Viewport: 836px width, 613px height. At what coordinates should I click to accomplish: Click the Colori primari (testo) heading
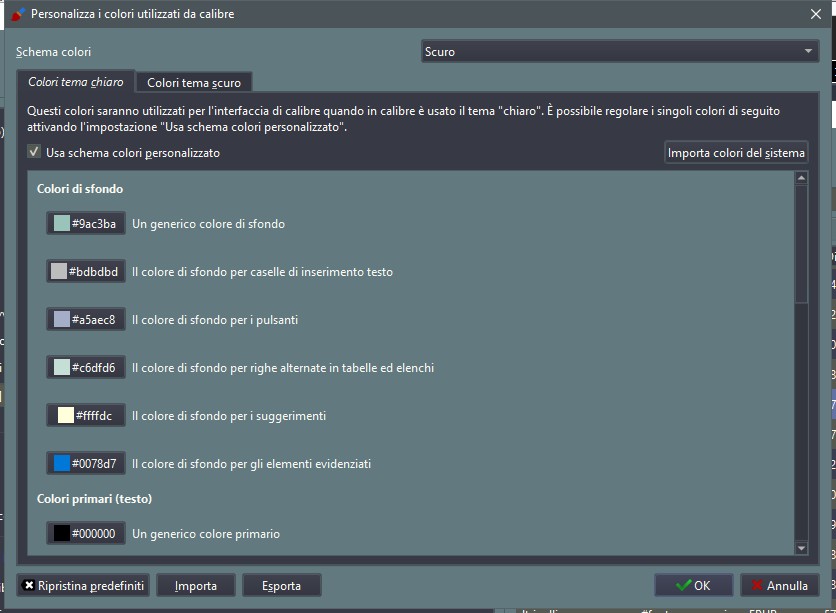[x=94, y=498]
